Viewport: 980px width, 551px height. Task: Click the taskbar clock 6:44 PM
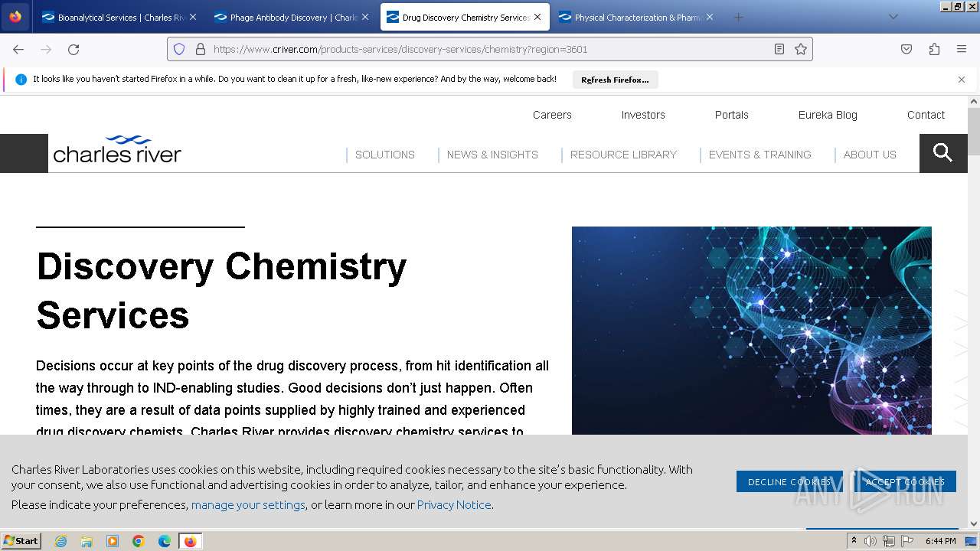coord(940,541)
